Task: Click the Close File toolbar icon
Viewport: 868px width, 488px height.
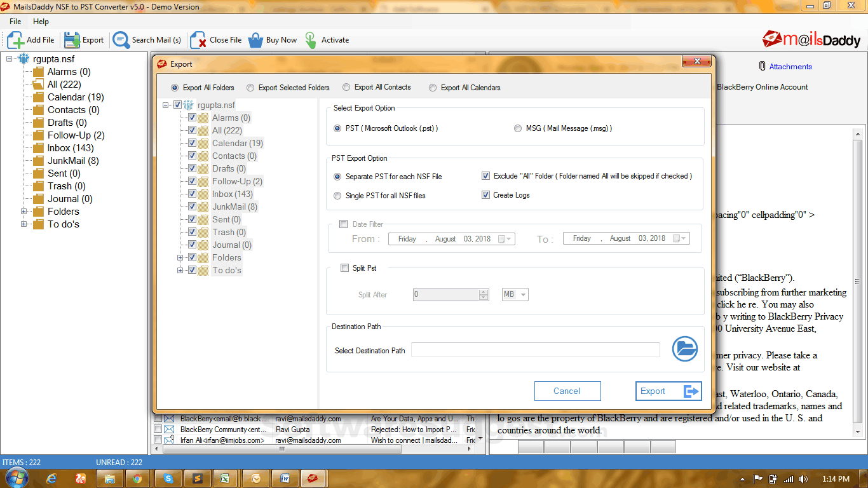Action: [198, 39]
